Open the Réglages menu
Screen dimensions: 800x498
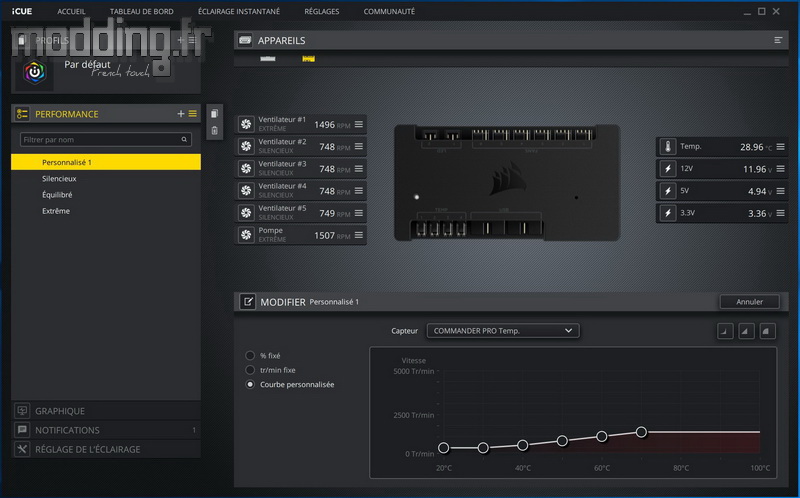click(x=321, y=11)
